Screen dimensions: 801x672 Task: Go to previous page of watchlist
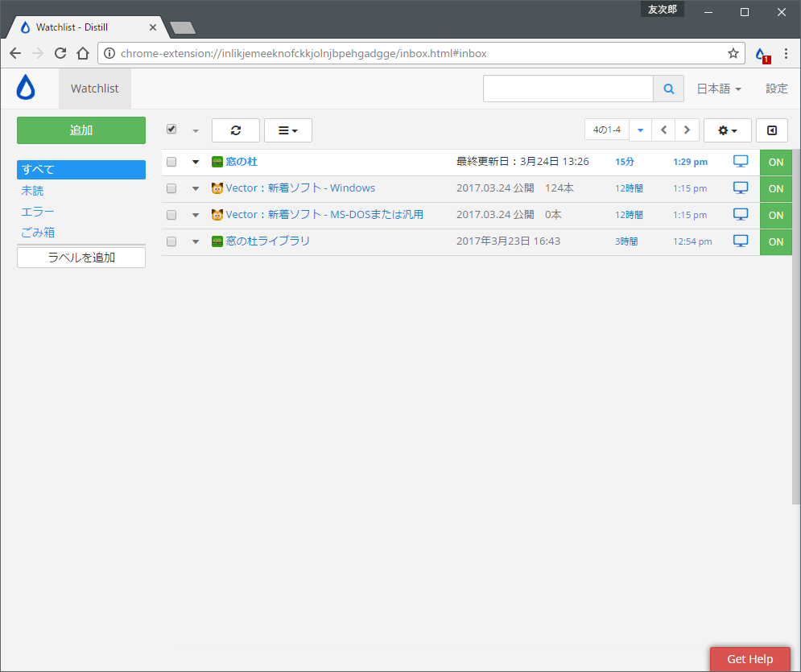click(x=663, y=130)
